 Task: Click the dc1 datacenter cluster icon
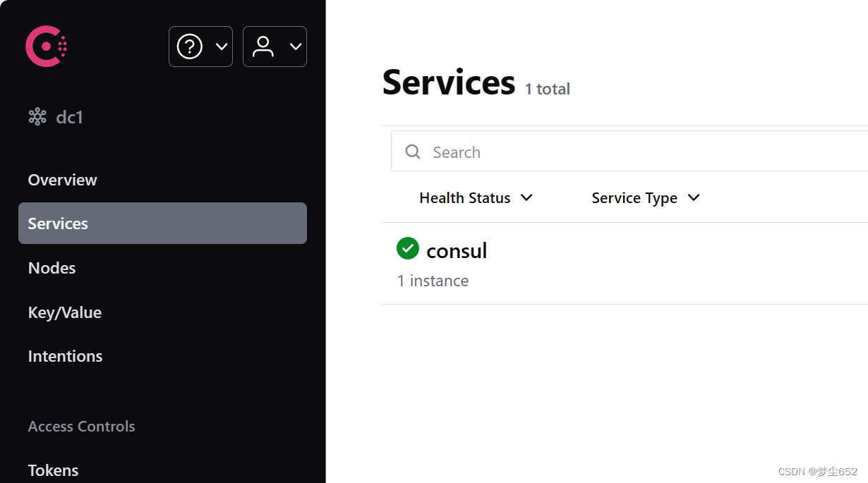pos(37,116)
